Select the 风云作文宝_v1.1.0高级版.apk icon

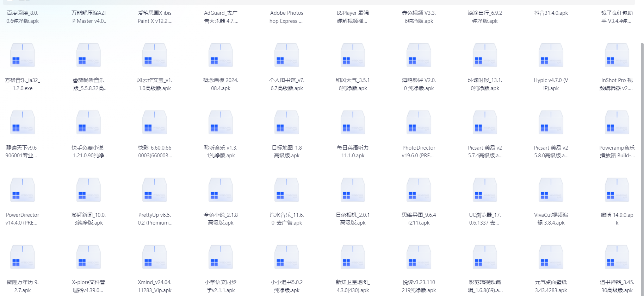pyautogui.click(x=155, y=55)
